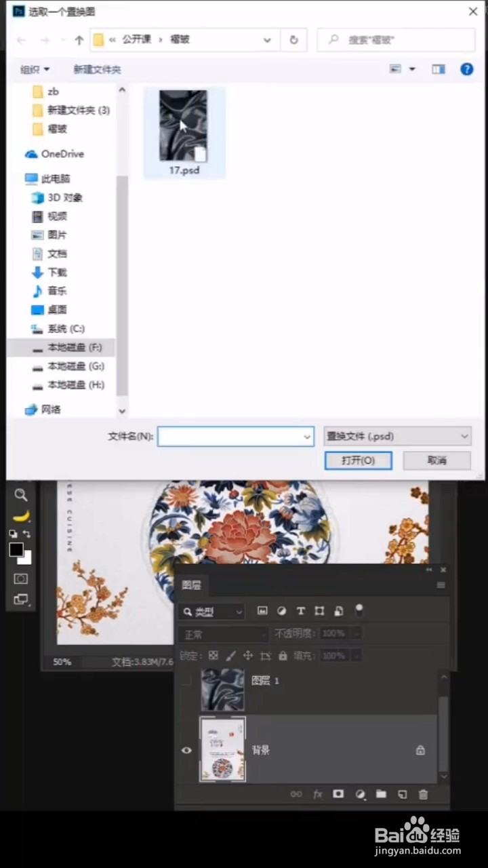Filter layers by pixel layer icon
The image size is (488, 868).
263,611
